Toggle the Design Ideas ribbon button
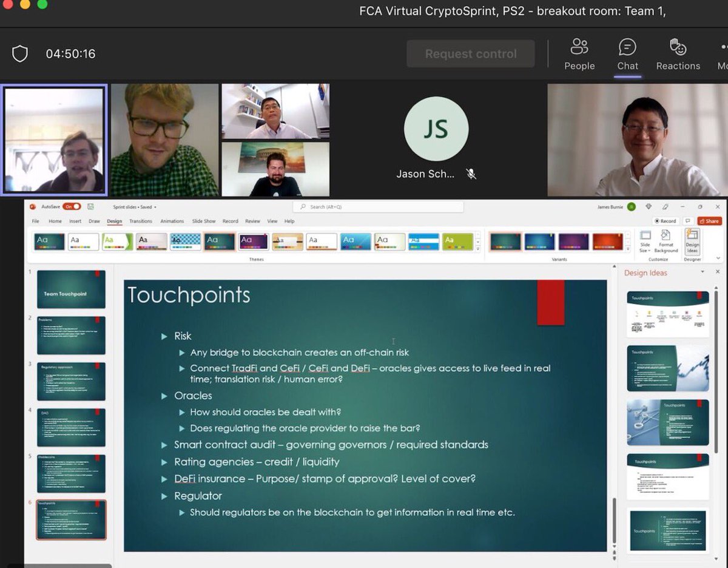Image resolution: width=728 pixels, height=568 pixels. 692,241
